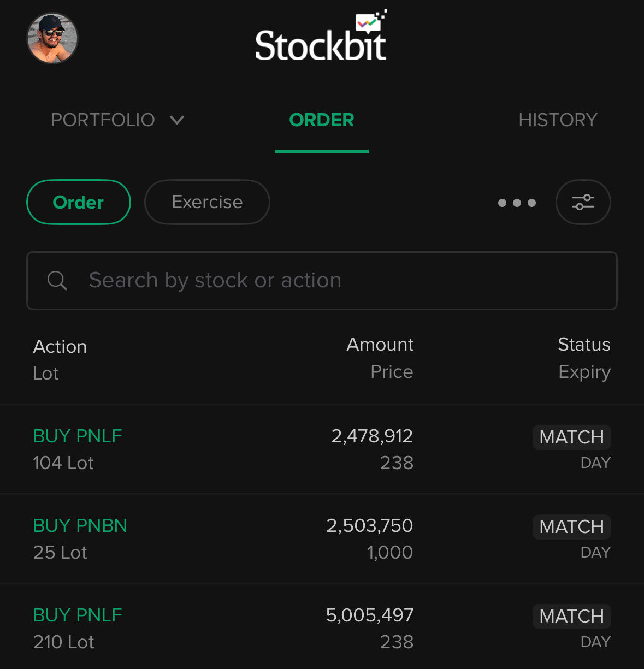Expand the Portfolio dropdown chevron
The image size is (644, 669).
point(177,120)
